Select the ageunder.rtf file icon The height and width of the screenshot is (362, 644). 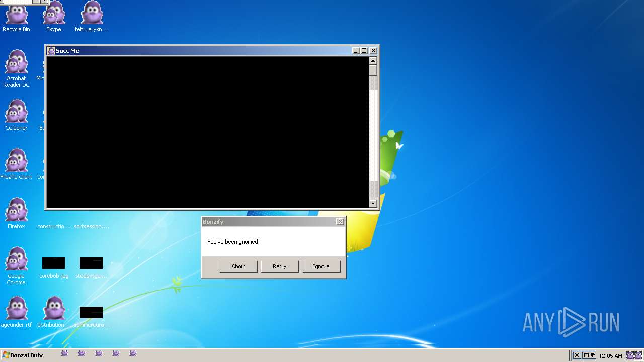click(16, 312)
